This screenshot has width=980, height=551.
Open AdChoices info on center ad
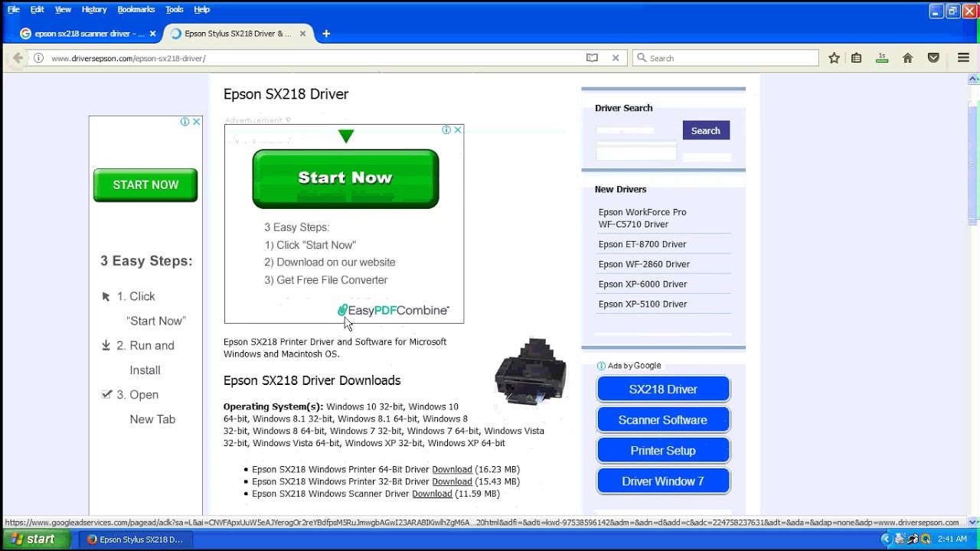point(446,130)
